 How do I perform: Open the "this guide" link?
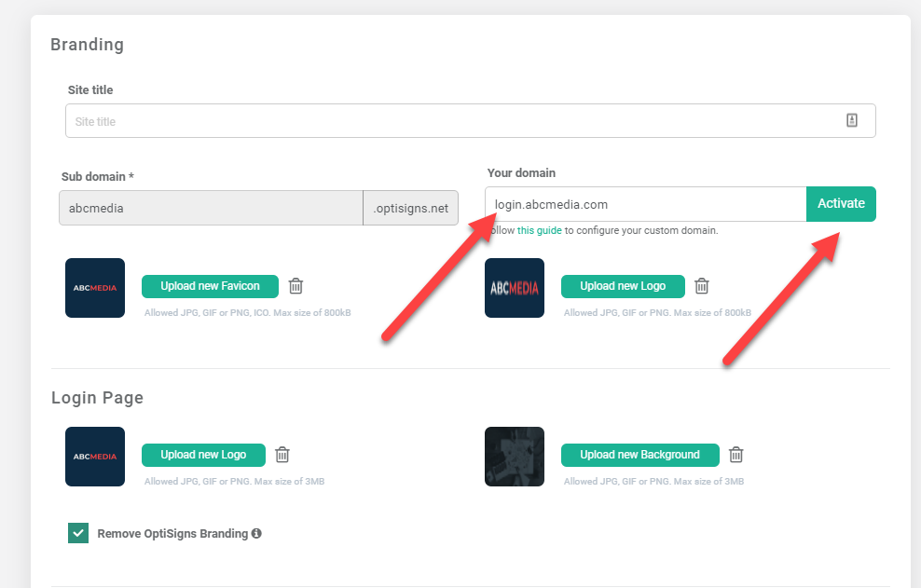tap(540, 230)
